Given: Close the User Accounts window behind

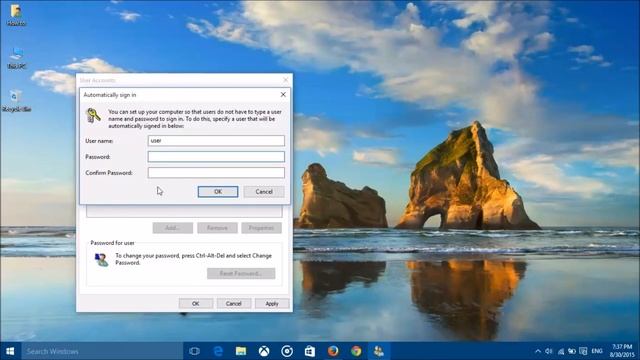Looking at the screenshot, I should [286, 80].
